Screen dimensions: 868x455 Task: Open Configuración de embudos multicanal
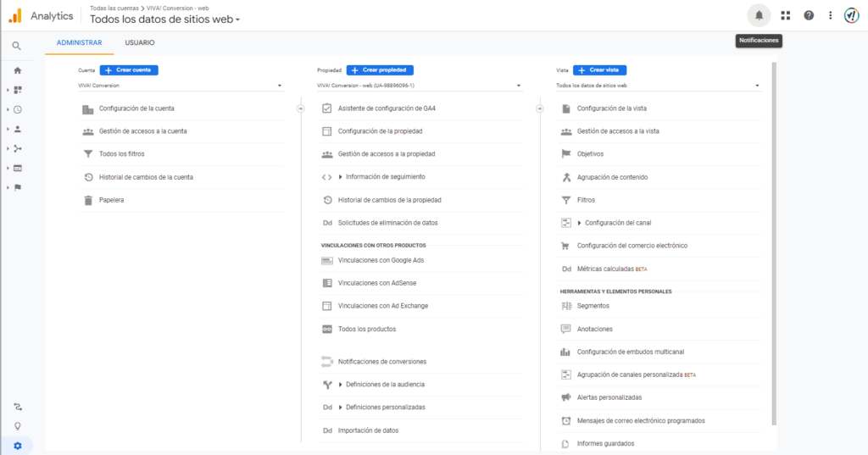631,352
